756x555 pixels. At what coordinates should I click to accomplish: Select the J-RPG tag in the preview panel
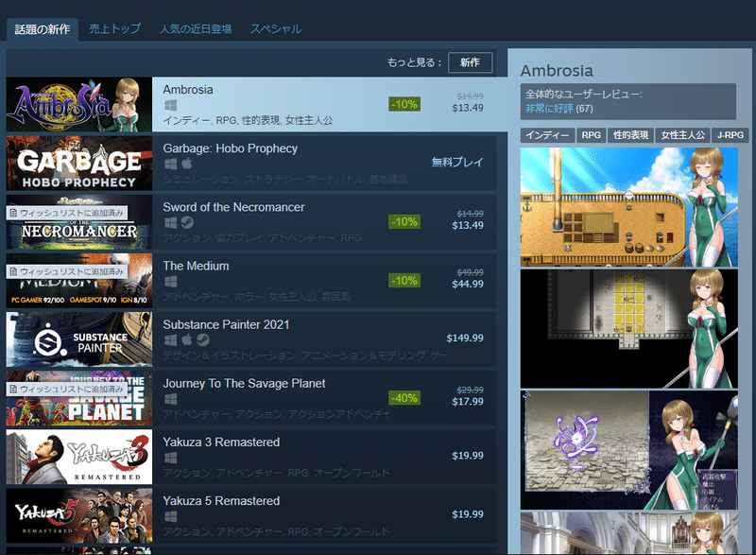pos(730,135)
